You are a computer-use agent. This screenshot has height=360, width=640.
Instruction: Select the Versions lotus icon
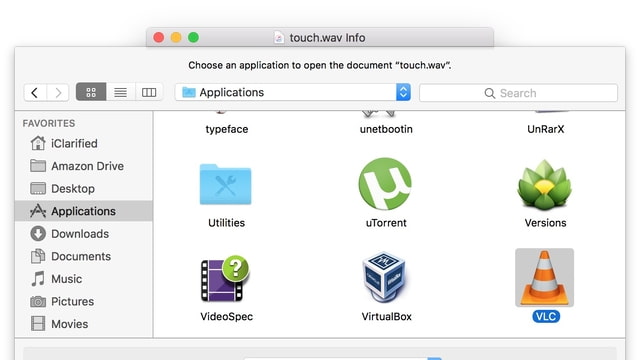pos(544,185)
